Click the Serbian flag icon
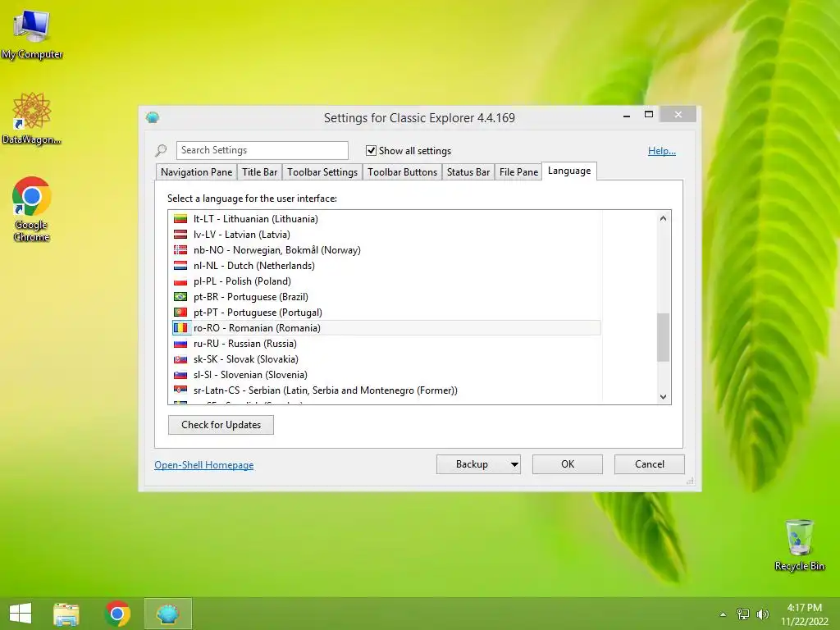This screenshot has width=840, height=630. (x=180, y=390)
